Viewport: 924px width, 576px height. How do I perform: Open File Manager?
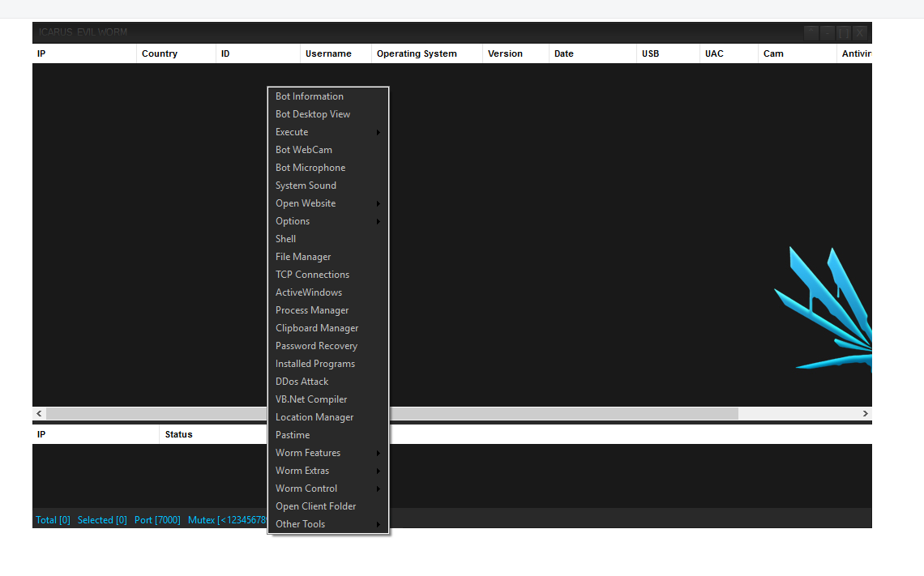(303, 256)
